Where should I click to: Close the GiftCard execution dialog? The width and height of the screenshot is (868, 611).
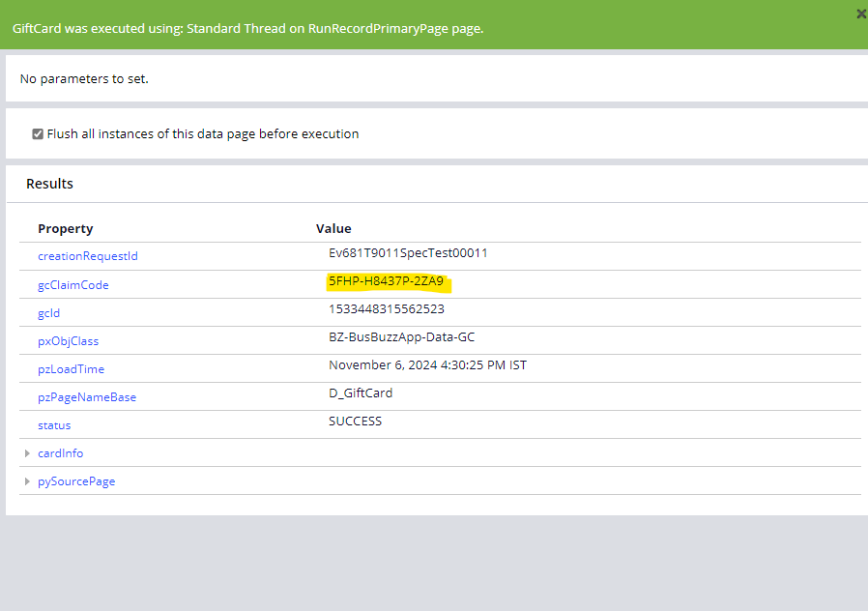pos(859,14)
